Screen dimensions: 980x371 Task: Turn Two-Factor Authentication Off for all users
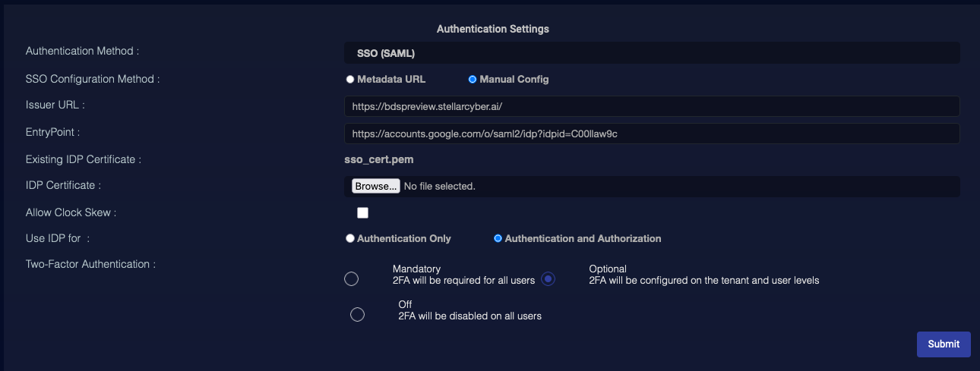[x=357, y=314]
